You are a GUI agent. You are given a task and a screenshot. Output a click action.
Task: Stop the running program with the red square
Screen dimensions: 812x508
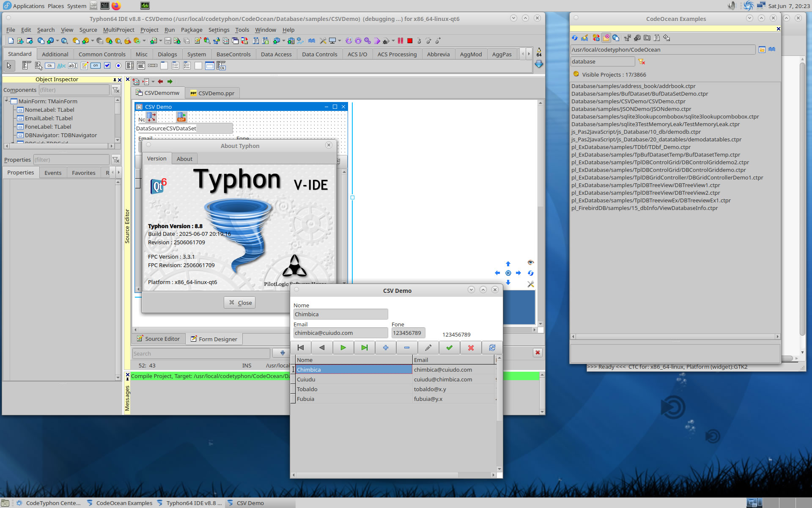point(410,41)
